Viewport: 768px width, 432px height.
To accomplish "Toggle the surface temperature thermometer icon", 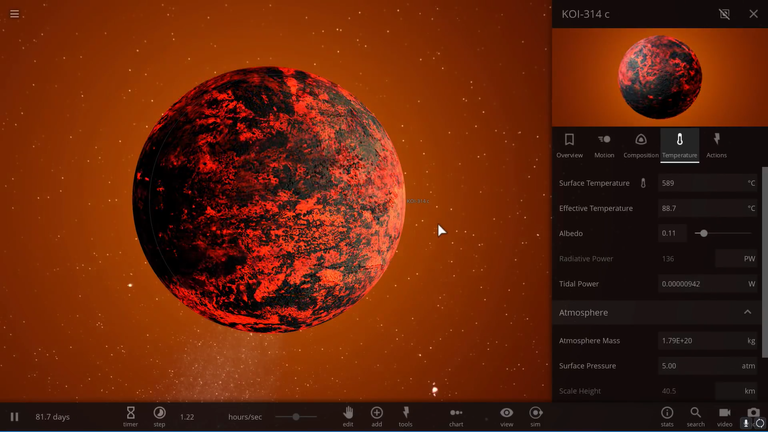I will click(643, 184).
